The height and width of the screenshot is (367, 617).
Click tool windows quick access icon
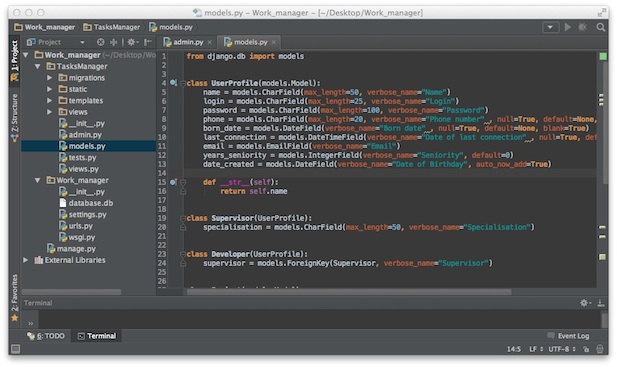pyautogui.click(x=15, y=349)
